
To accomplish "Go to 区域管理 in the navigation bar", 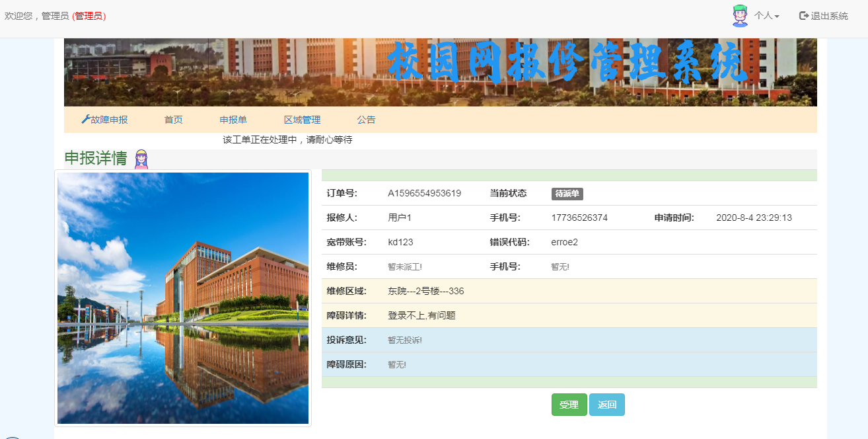I will (x=302, y=120).
